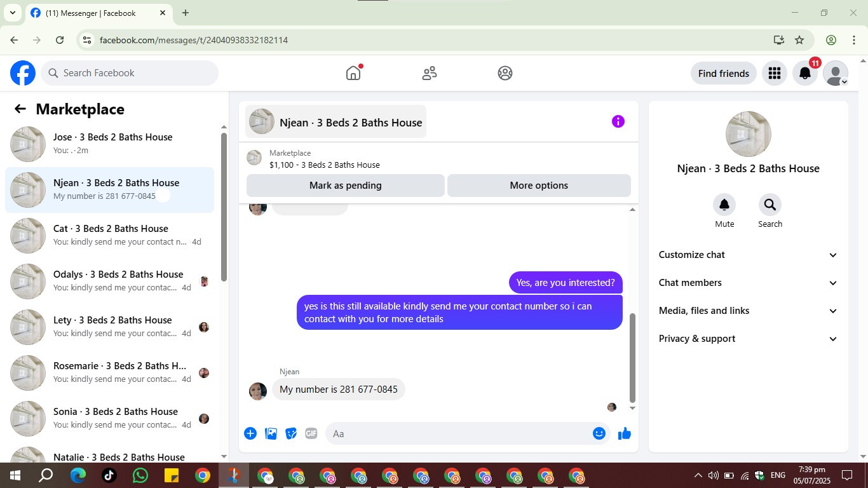Click the "My number is 281 677-0845" message bubble

pos(339,389)
